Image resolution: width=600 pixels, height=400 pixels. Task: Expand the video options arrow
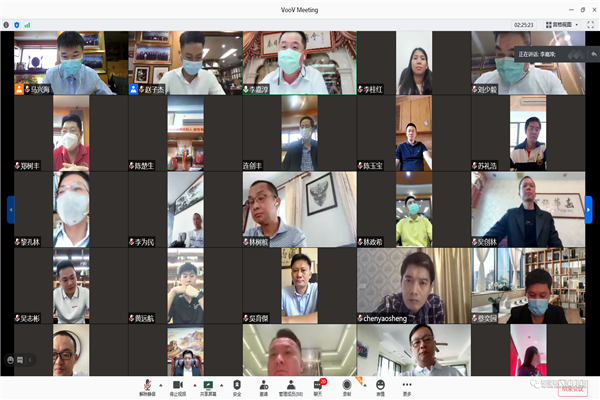[x=190, y=383]
